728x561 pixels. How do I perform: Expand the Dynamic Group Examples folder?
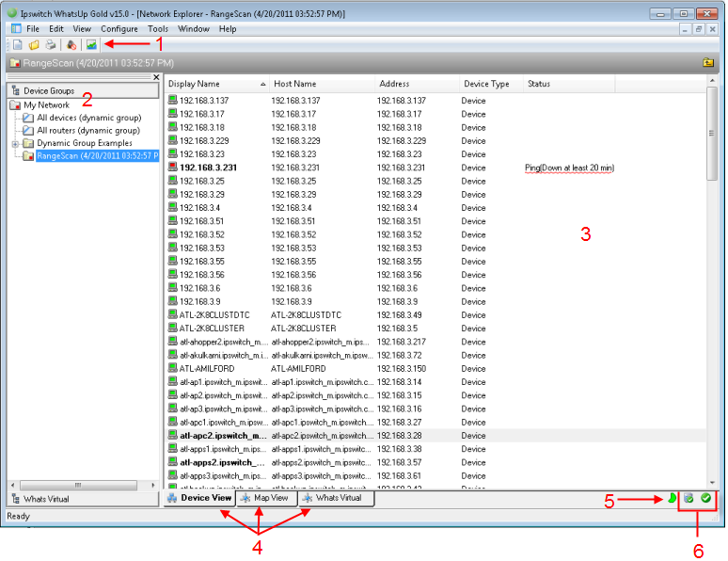[15, 143]
